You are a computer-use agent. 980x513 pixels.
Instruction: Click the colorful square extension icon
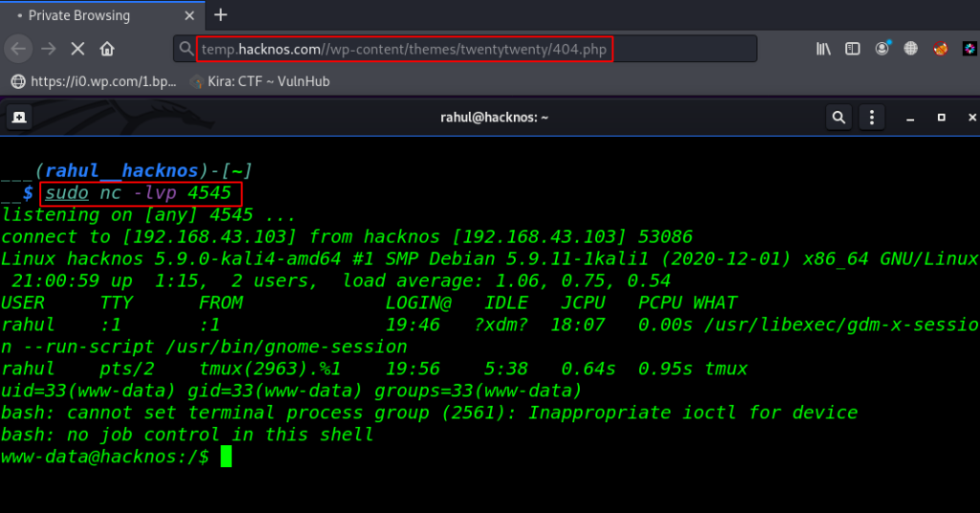969,49
